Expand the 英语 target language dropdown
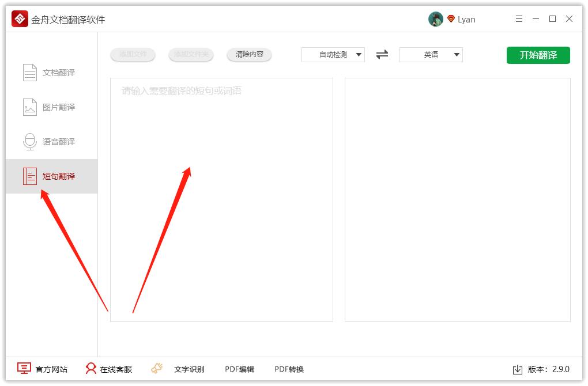Screen dimensions: 588x386 [431, 55]
